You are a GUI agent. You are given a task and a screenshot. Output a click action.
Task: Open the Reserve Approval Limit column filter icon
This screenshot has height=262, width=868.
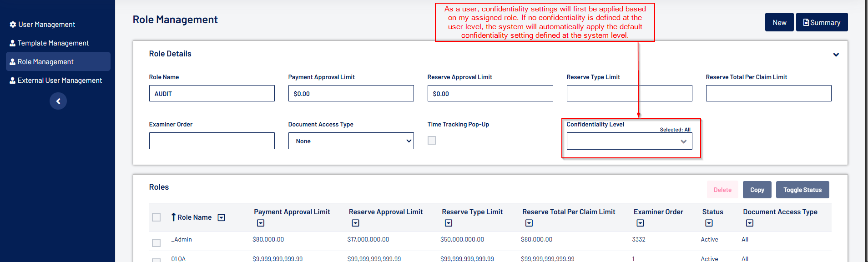(x=355, y=223)
